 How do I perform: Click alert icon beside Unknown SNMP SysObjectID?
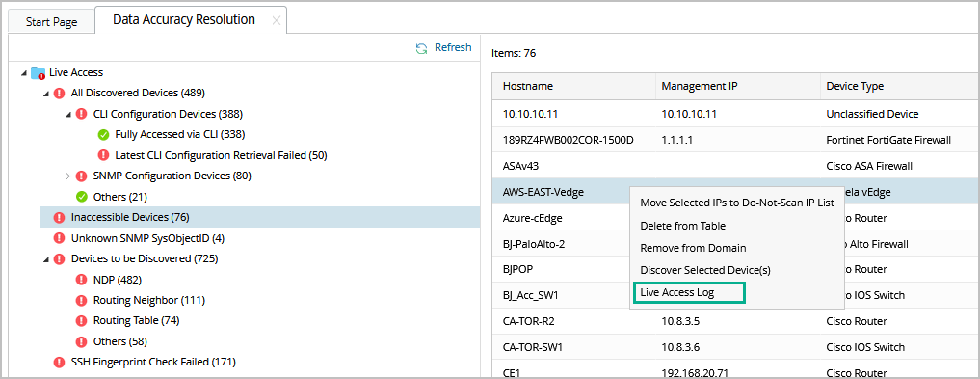coord(60,238)
